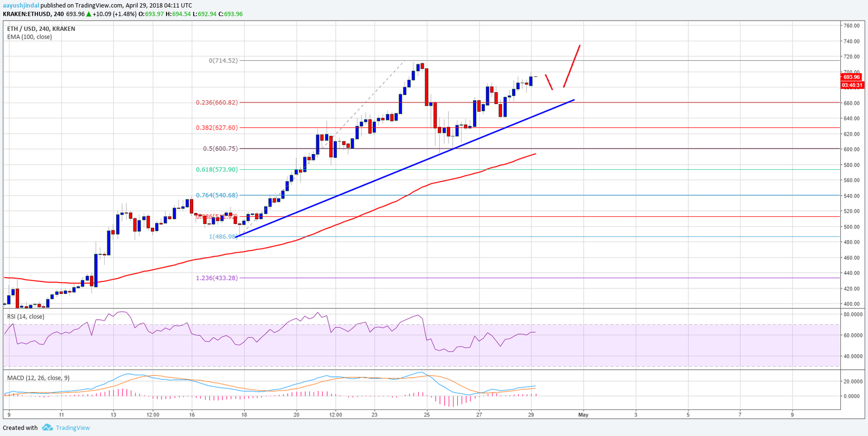Open the TradingView link at bottom
The image size is (868, 436).
pyautogui.click(x=73, y=428)
